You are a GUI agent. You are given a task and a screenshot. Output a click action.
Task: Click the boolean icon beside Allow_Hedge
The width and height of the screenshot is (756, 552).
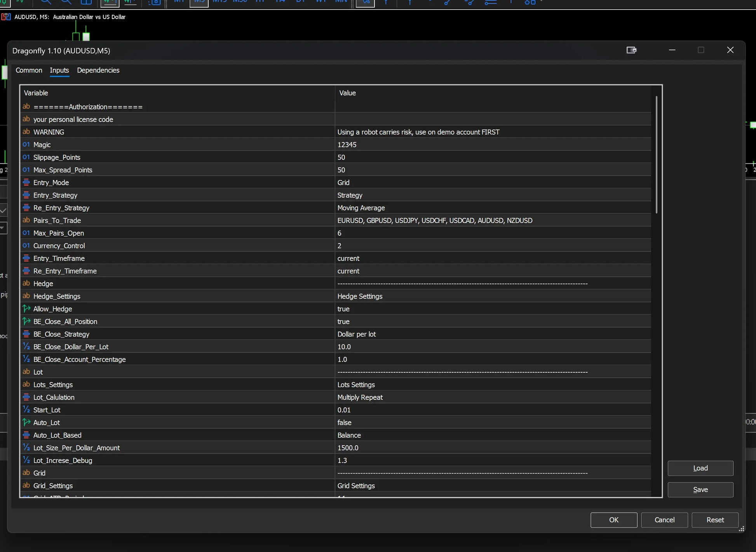(x=26, y=309)
